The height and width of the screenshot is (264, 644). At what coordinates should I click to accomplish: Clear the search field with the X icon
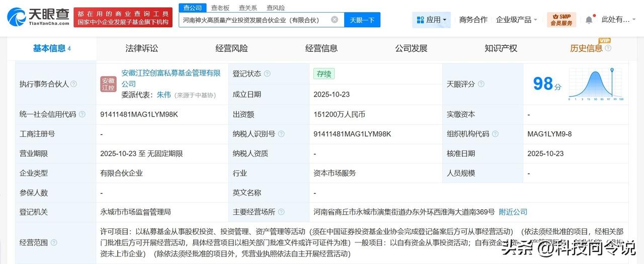[335, 20]
